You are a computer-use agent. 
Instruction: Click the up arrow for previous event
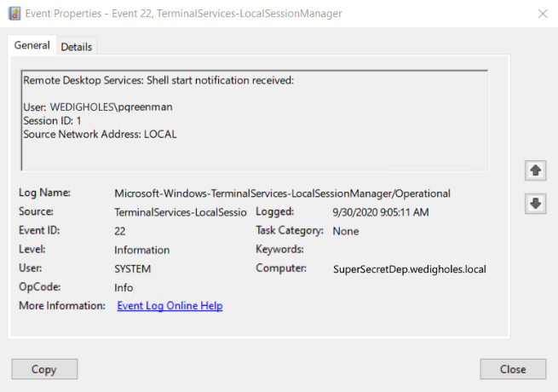[535, 170]
